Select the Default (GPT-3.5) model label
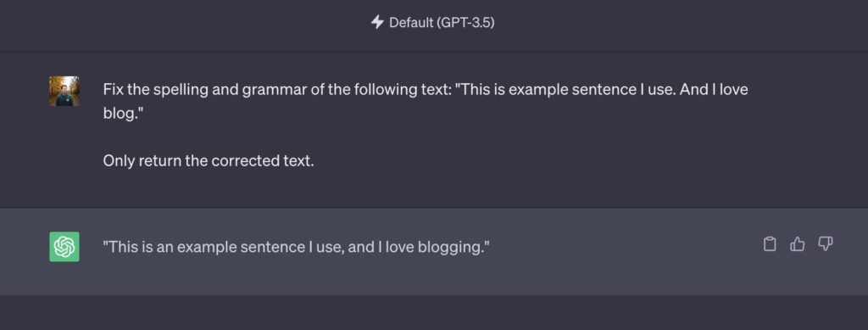This screenshot has height=330, width=868. [x=433, y=23]
